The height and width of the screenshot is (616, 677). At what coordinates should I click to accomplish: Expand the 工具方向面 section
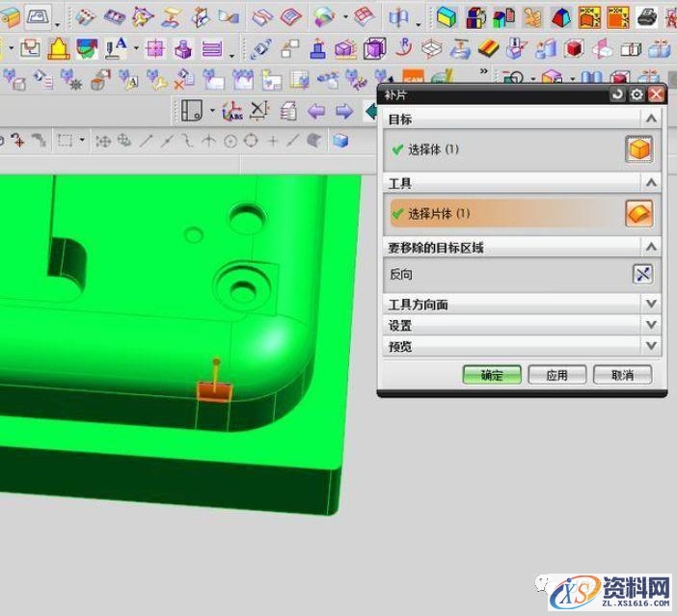click(x=651, y=304)
